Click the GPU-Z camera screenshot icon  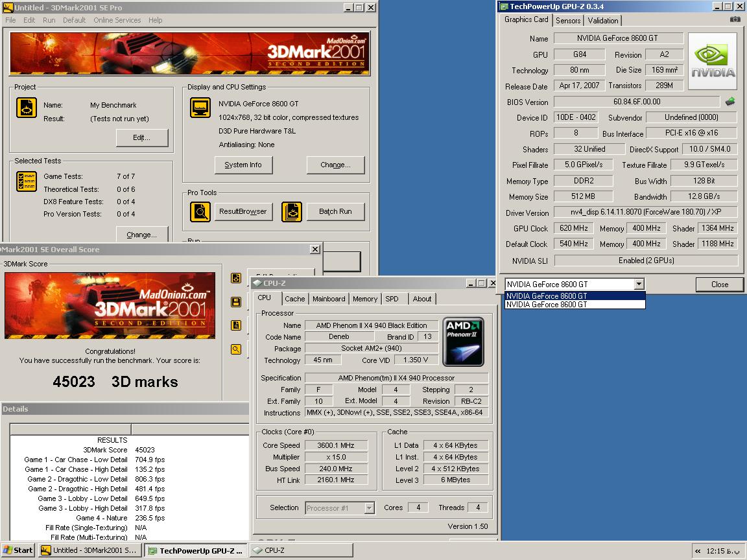(735, 19)
